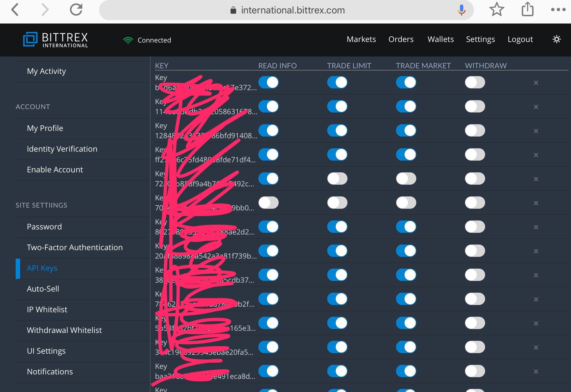This screenshot has height=392, width=571.
Task: Delete the key ending 7e372...
Action: (x=536, y=83)
